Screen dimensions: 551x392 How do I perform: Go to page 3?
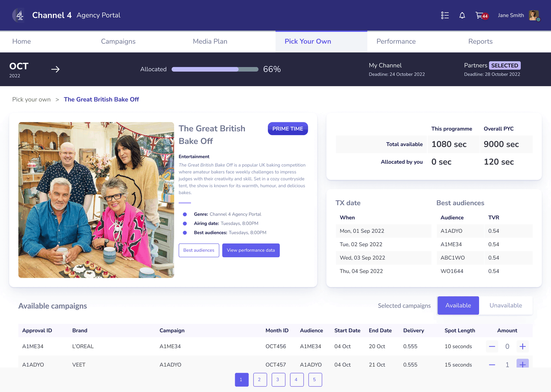(x=279, y=380)
